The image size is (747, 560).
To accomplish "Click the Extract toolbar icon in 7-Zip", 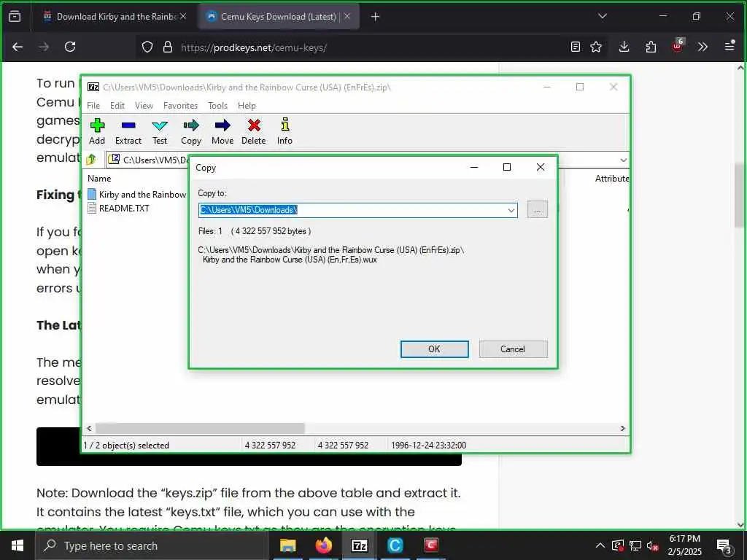I will coord(128,131).
